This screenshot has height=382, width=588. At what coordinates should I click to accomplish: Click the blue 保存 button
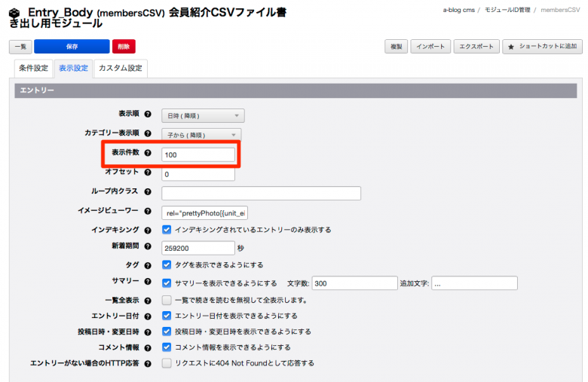72,47
